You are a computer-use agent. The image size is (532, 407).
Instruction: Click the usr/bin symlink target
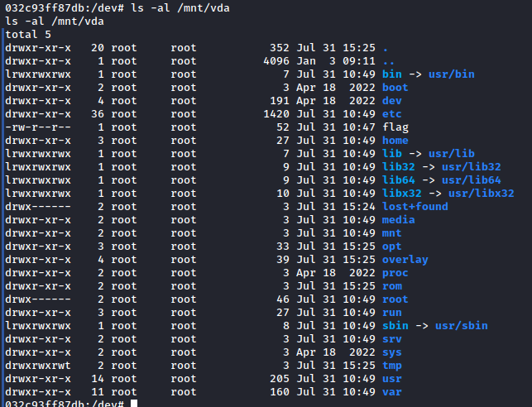(452, 74)
